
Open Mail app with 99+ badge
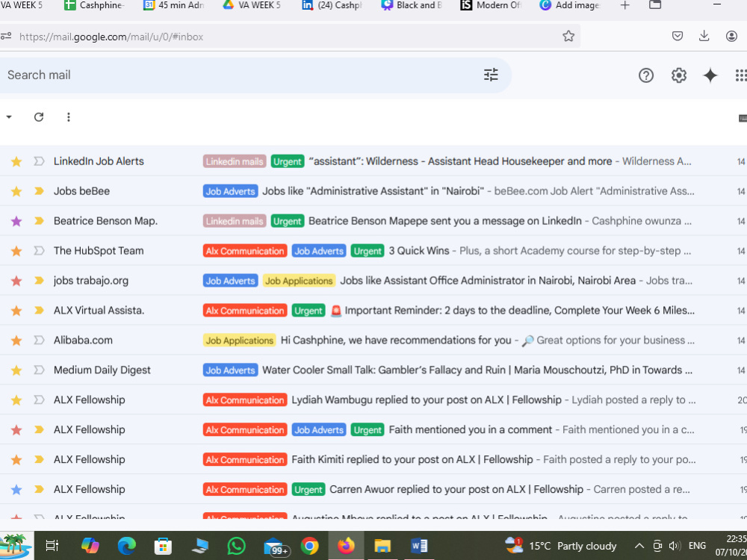click(x=276, y=547)
